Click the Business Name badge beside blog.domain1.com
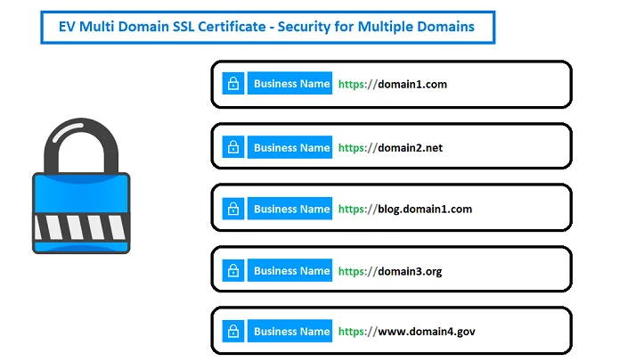This screenshot has height=362, width=644. [x=290, y=210]
